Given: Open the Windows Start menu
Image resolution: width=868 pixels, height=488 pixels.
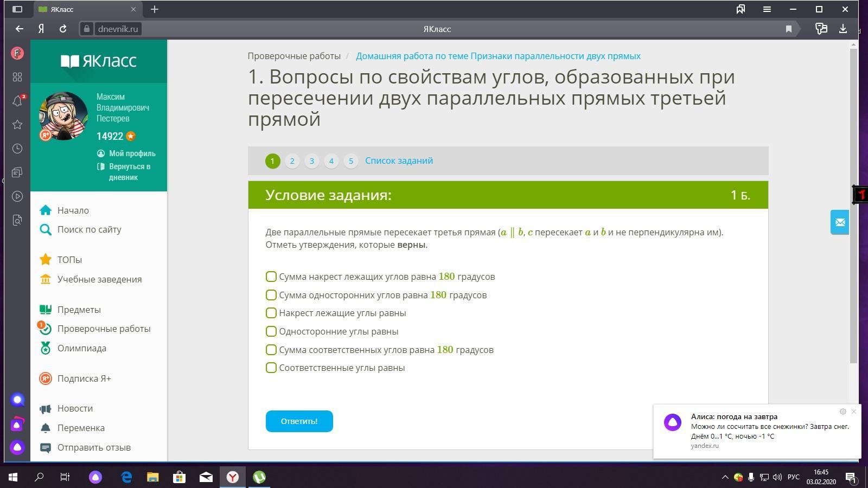Looking at the screenshot, I should (13, 477).
